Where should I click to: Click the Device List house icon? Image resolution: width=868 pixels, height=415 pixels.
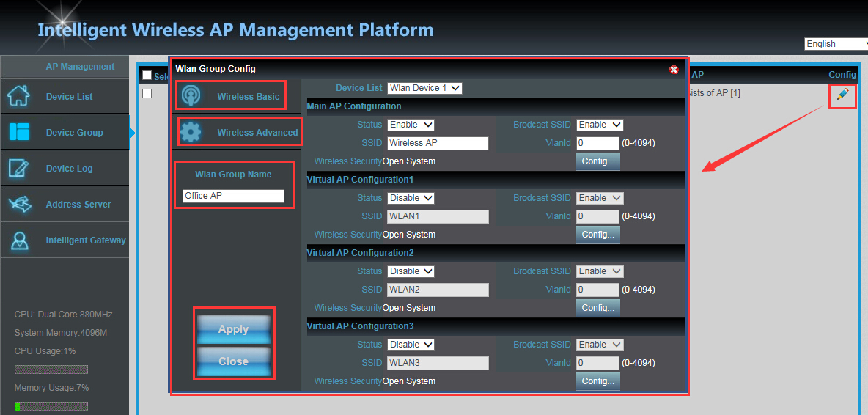pos(18,96)
